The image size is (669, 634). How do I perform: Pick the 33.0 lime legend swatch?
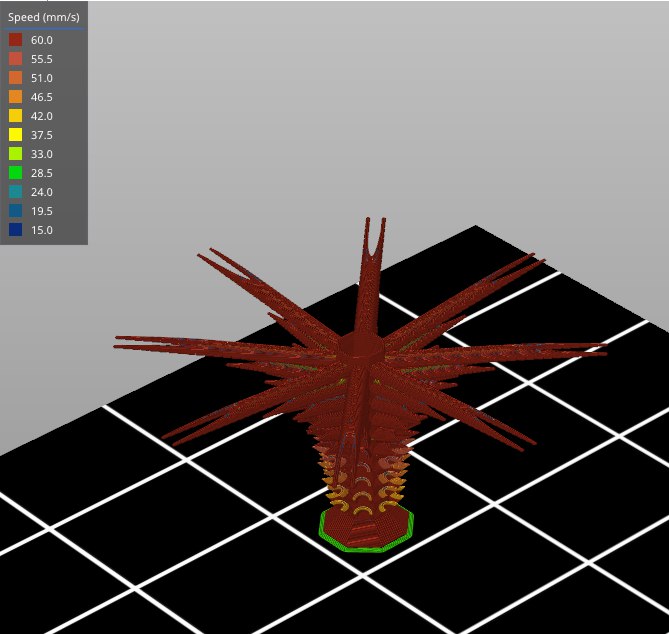click(15, 154)
